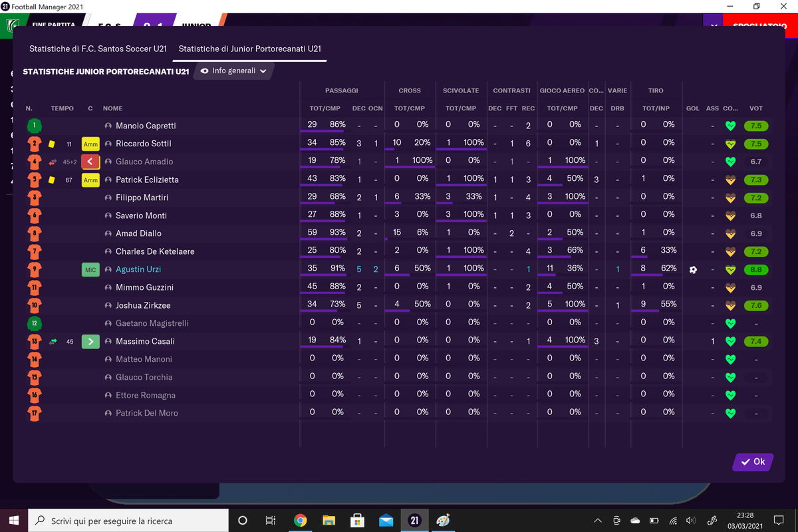Viewport: 798px width, 532px height.
Task: Confirm with the Ok button
Action: [x=753, y=462]
